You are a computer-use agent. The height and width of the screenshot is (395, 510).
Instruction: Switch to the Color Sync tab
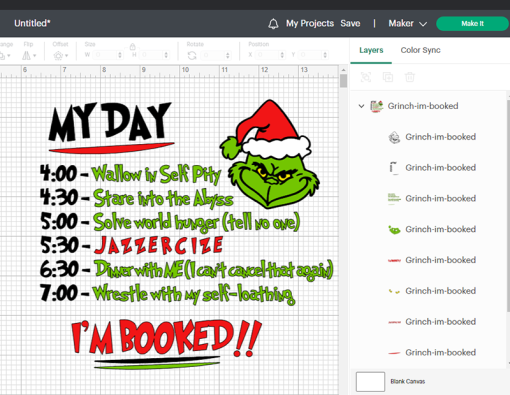click(420, 50)
